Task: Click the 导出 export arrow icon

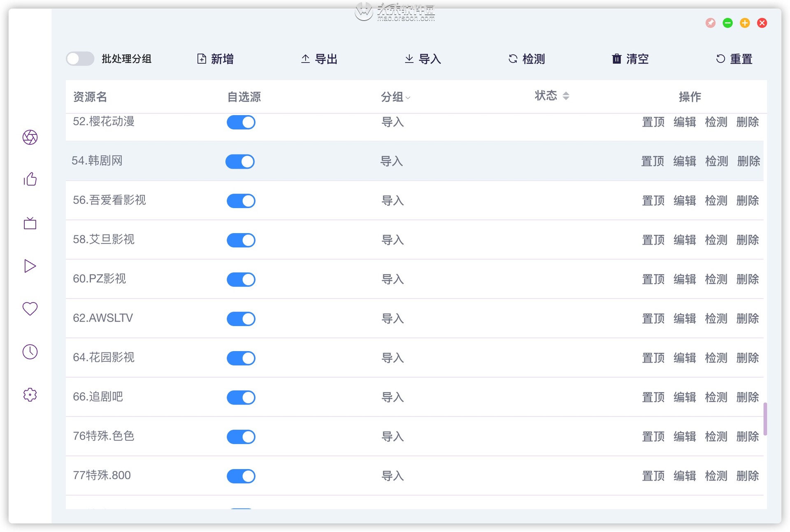Action: (x=305, y=58)
